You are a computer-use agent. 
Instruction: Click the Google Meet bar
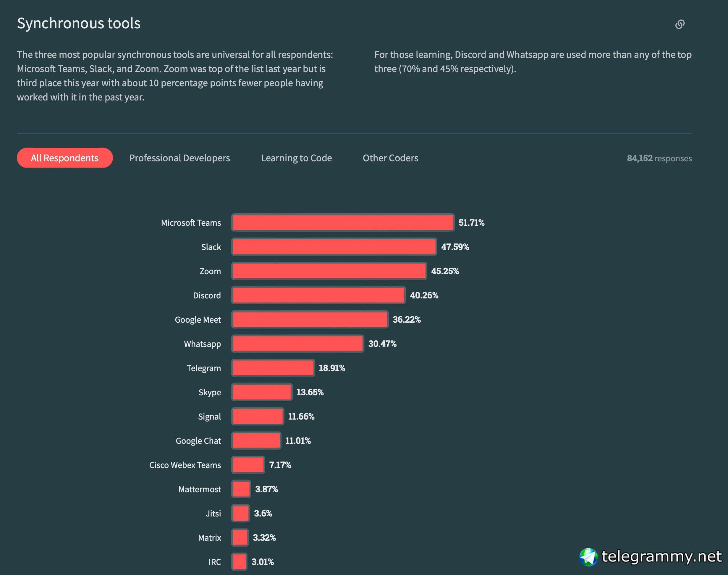[x=310, y=319]
